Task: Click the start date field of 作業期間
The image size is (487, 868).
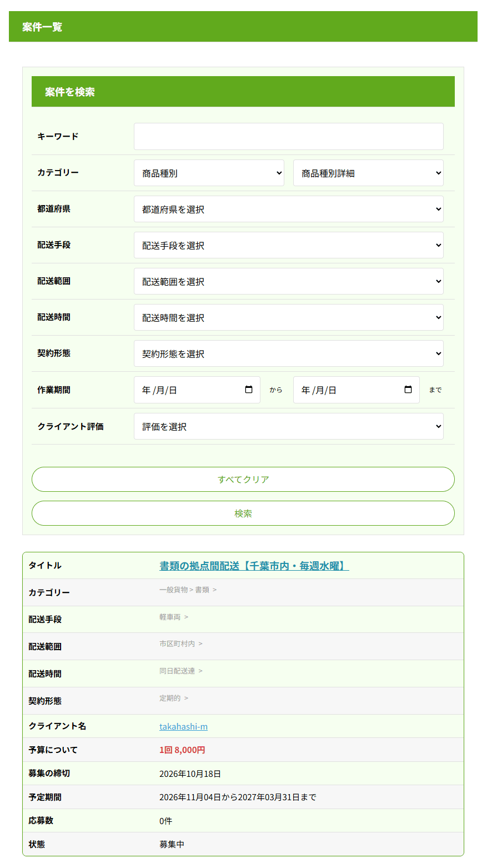Action: tap(197, 390)
